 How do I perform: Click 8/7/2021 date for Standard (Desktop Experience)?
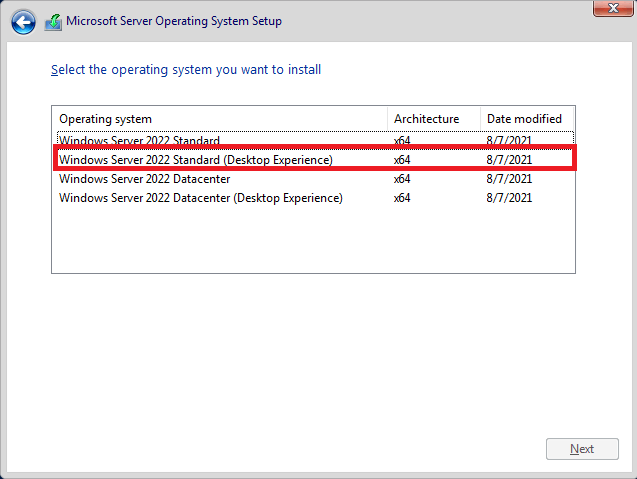[509, 160]
